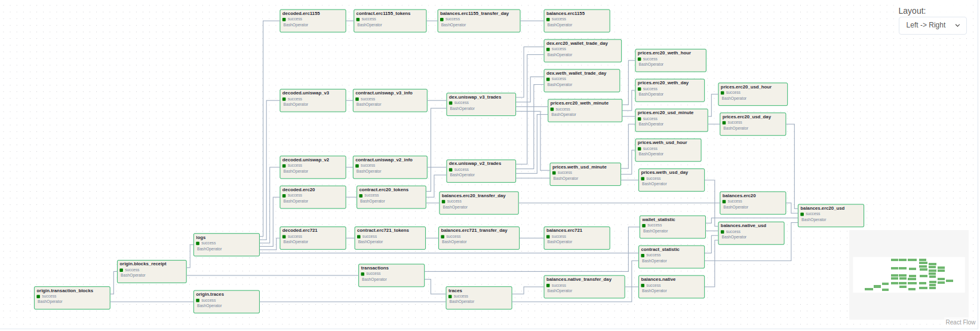Click the balances.erc20_usd node
Screen dimensions: 980x331
831,216
